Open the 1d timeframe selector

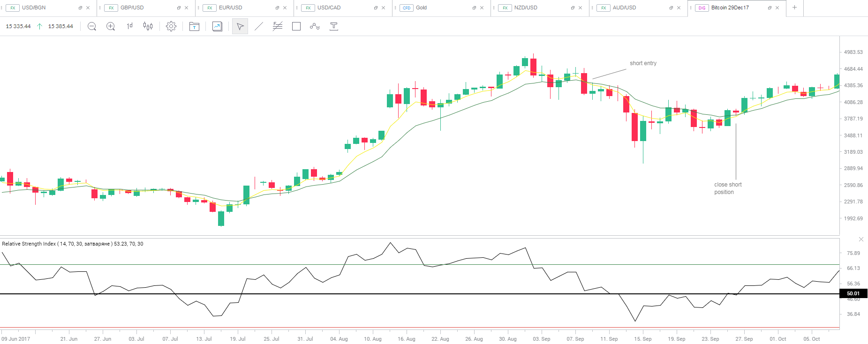click(x=129, y=26)
